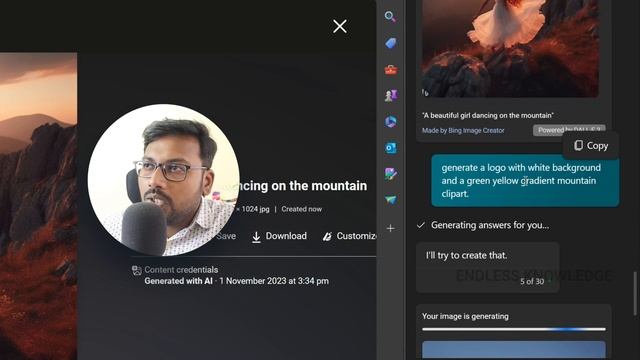Image resolution: width=640 pixels, height=360 pixels.
Task: Click the 'Your image is generating' text
Action: 465,316
